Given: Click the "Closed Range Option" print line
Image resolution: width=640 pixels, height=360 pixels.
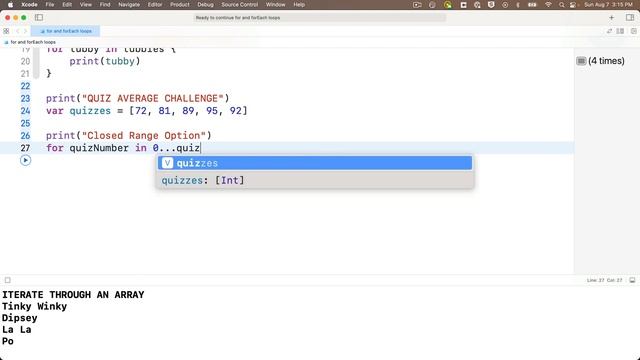Looking at the screenshot, I should click(129, 136).
